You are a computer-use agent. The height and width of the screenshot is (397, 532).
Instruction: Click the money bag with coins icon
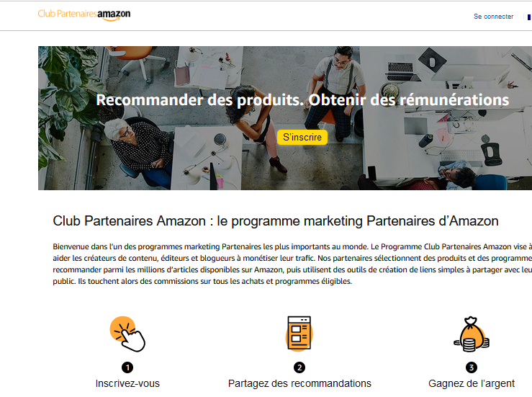472,334
